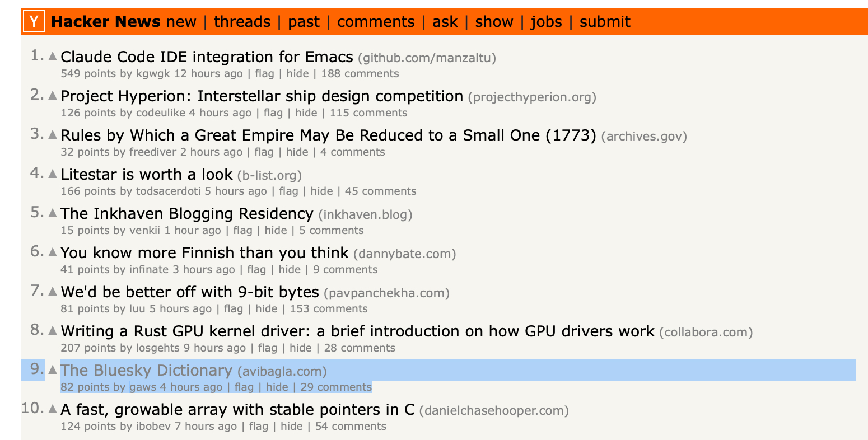Upvote The Bluesky Dictionary story
868x440 pixels.
click(x=53, y=369)
